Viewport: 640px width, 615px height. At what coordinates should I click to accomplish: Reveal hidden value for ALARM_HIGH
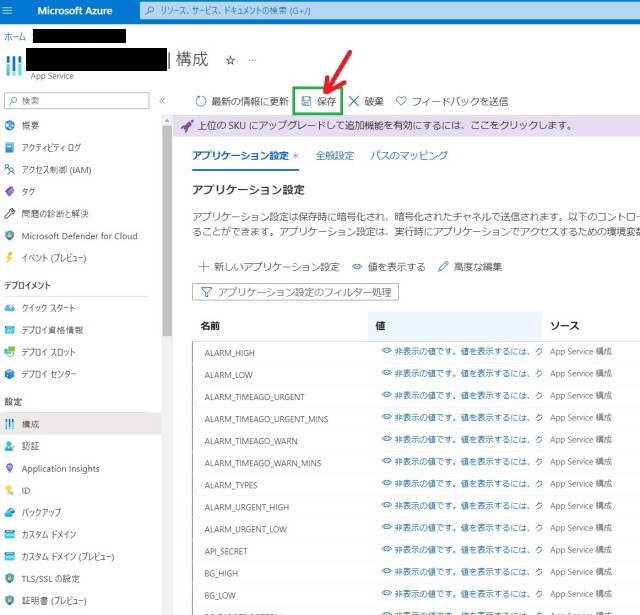point(462,351)
